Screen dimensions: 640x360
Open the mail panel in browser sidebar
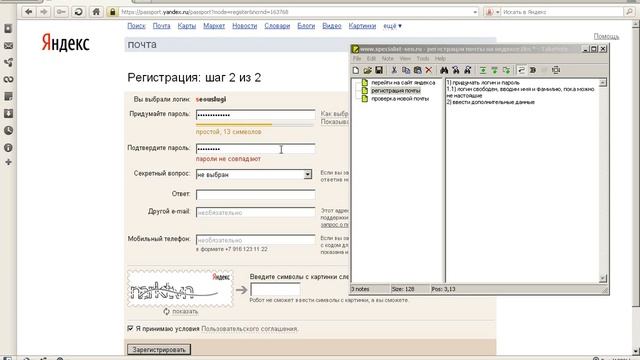tap(8, 46)
